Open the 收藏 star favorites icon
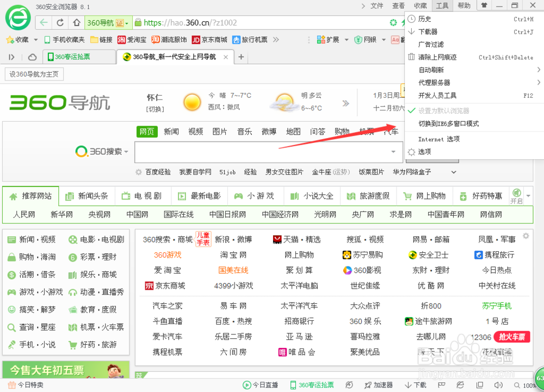Image resolution: width=544 pixels, height=392 pixels. point(10,40)
